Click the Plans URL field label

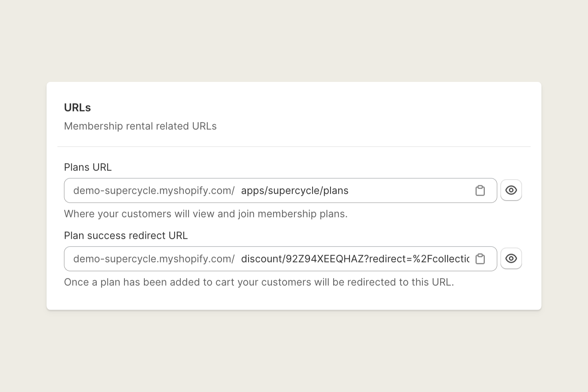(88, 167)
